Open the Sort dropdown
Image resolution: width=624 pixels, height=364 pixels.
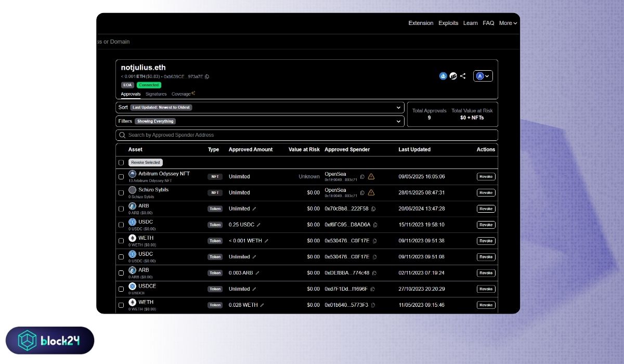(260, 108)
